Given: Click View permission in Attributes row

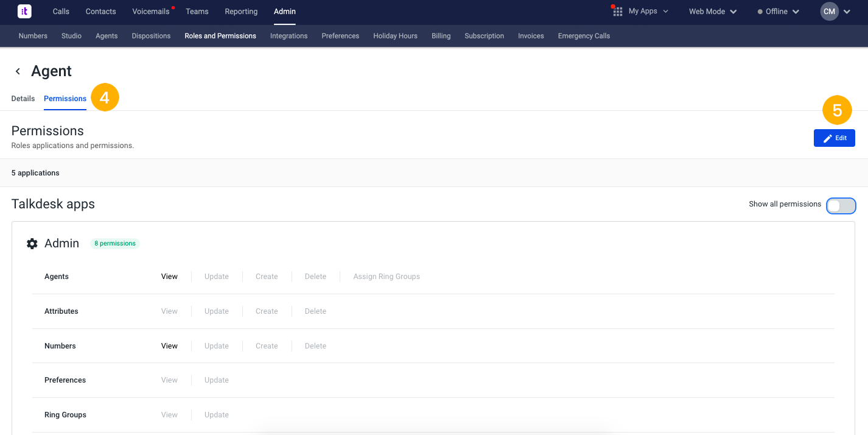Looking at the screenshot, I should [169, 311].
